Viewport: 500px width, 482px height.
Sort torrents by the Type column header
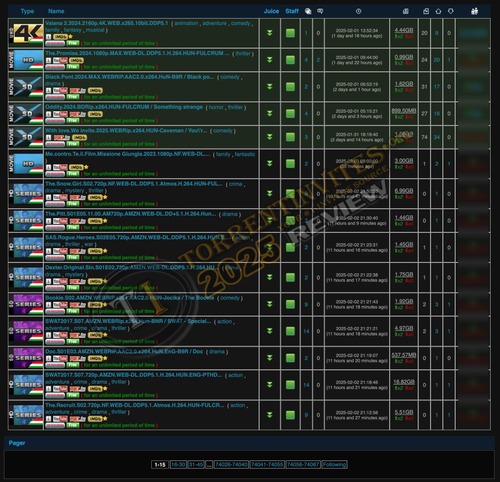point(27,11)
